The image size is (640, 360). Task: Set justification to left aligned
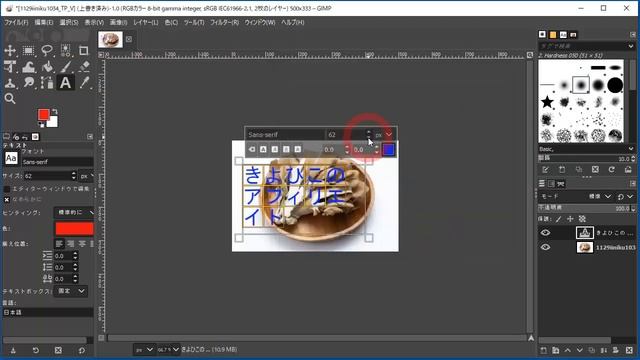[60, 244]
